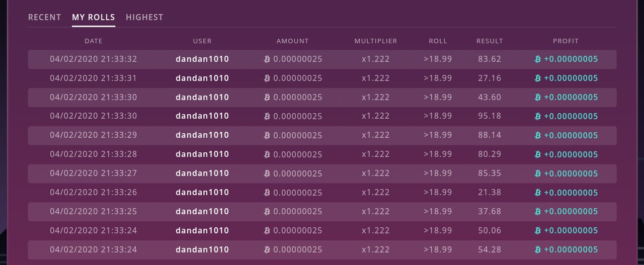Click teal profit icon in 88.14 result row
This screenshot has height=265, width=644.
[x=538, y=136]
